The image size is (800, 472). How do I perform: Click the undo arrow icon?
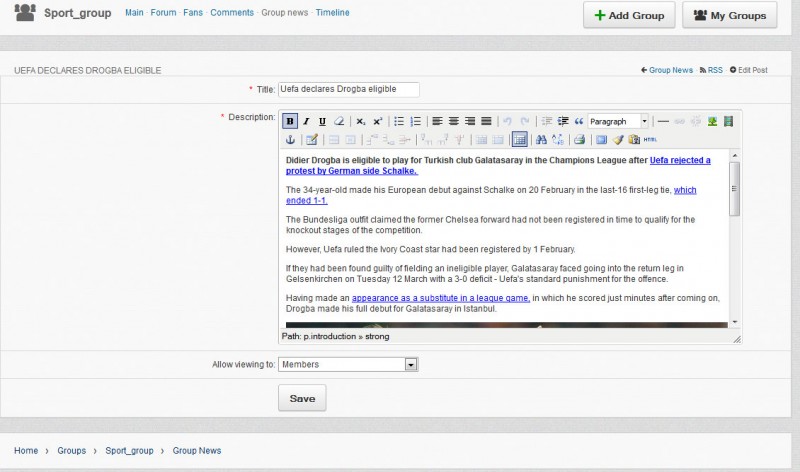(x=508, y=121)
